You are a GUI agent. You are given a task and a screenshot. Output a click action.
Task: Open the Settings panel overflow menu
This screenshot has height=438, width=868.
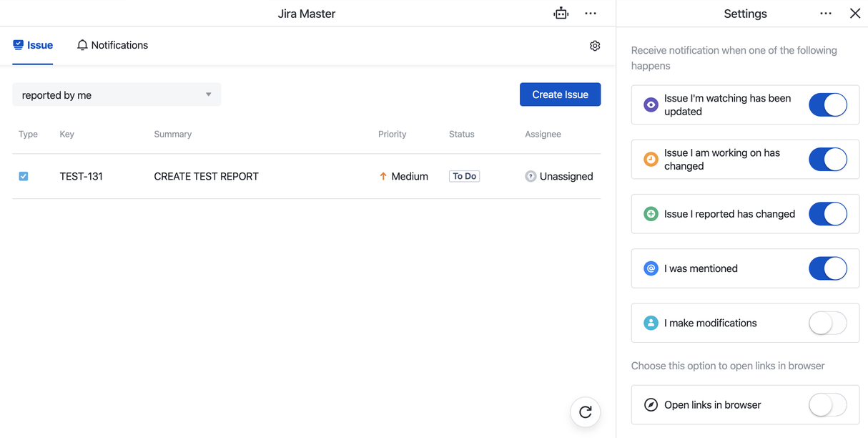[826, 13]
